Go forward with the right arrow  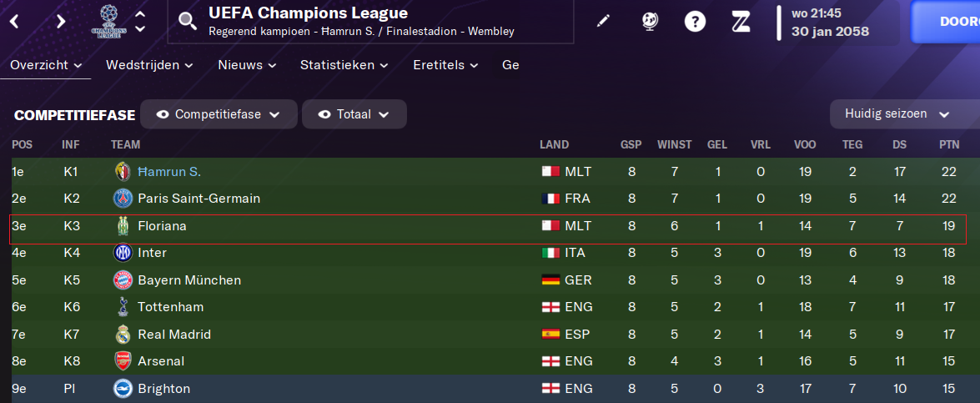(x=61, y=21)
